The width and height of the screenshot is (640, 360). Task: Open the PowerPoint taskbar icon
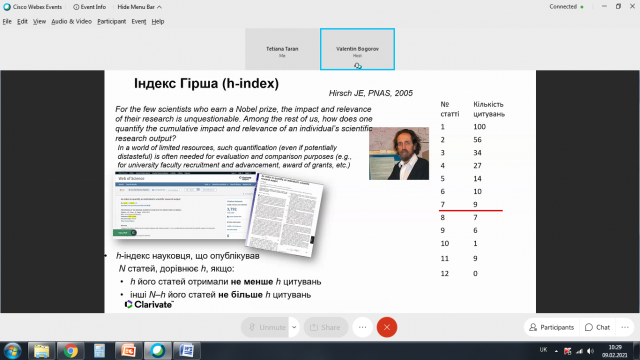[x=128, y=351]
